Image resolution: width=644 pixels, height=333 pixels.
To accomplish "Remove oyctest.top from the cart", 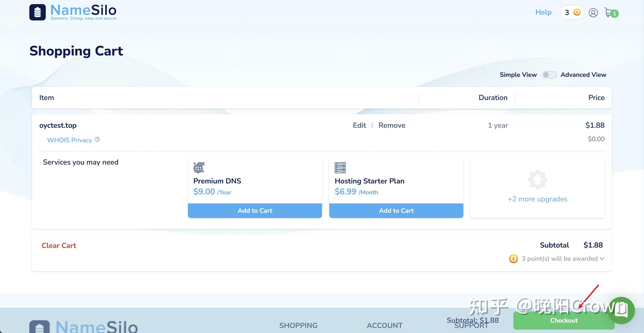I will click(x=392, y=125).
